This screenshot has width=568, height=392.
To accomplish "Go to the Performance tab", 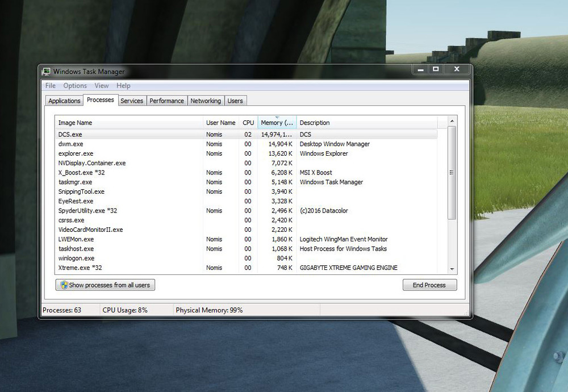I will click(x=166, y=101).
